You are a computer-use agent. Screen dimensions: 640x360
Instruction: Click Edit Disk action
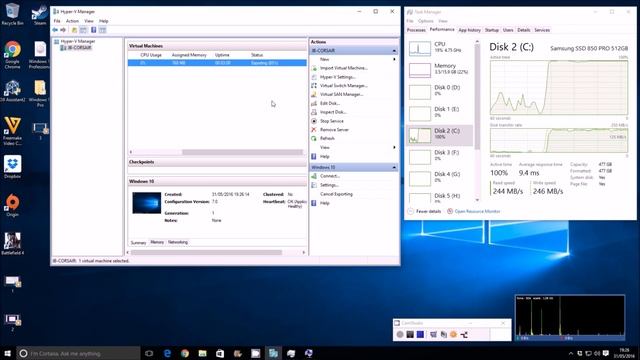tap(329, 103)
